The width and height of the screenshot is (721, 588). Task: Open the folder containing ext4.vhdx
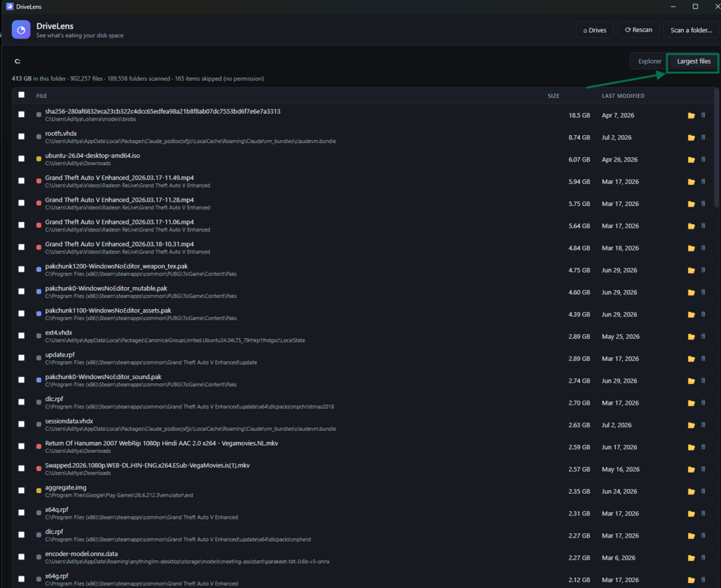[692, 336]
